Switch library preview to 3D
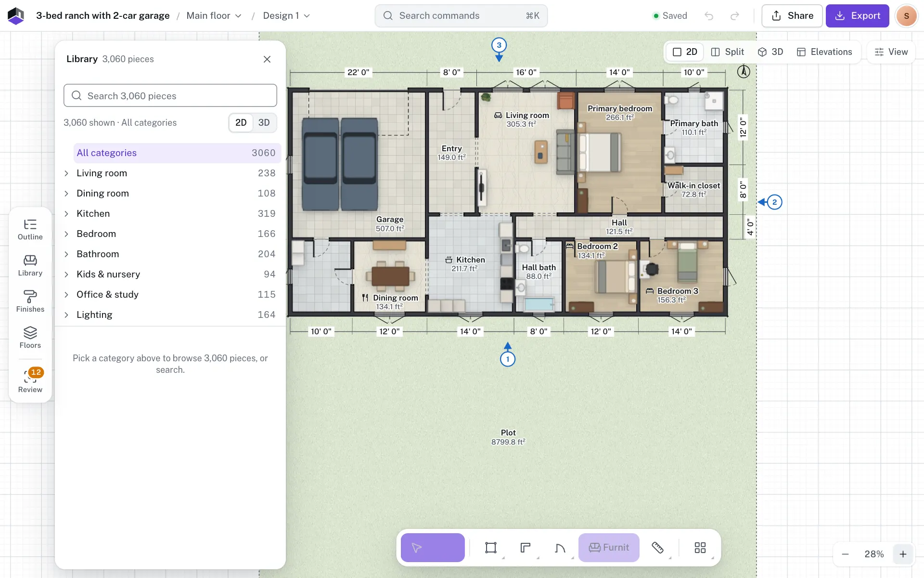Screen dimensions: 924x578 (264, 123)
